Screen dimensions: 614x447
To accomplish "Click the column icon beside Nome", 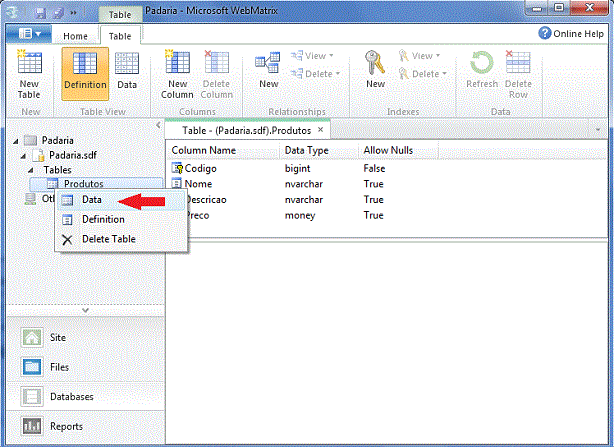I will tap(177, 184).
